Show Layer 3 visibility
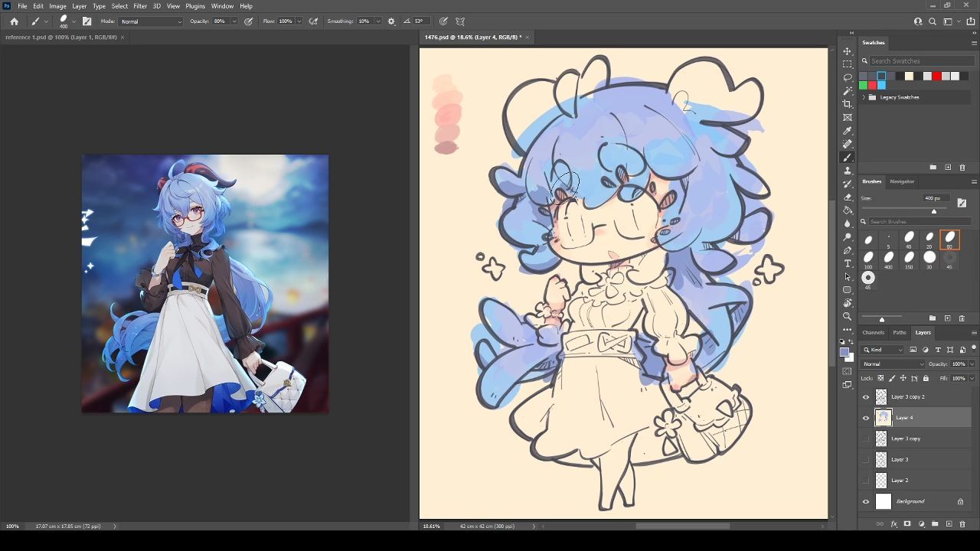 [866, 459]
